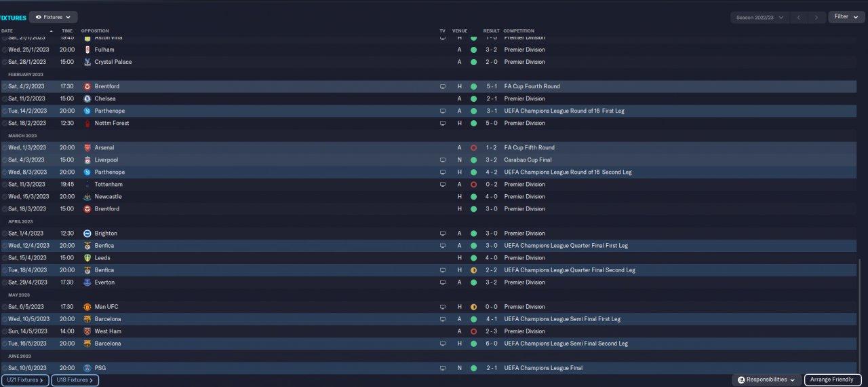This screenshot has width=868, height=387.
Task: Click the 2 - 2 result against Benfica
Action: [492, 270]
